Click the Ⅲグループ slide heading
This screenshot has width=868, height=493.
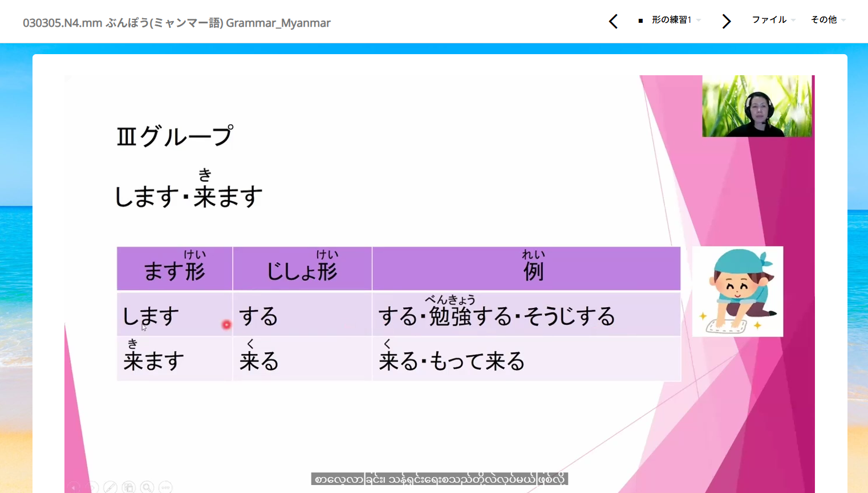[x=175, y=137]
